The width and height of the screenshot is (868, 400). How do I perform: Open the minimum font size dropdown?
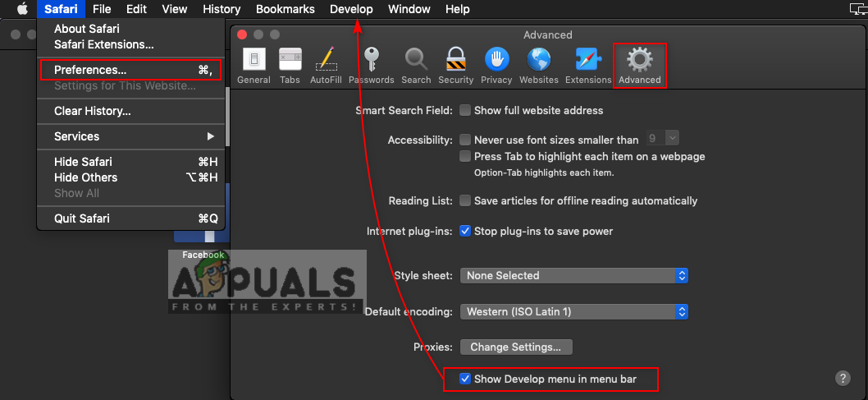click(x=661, y=139)
